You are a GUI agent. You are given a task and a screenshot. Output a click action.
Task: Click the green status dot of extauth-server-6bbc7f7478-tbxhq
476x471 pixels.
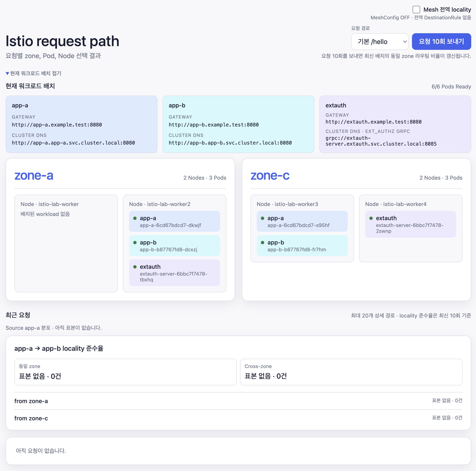click(135, 267)
